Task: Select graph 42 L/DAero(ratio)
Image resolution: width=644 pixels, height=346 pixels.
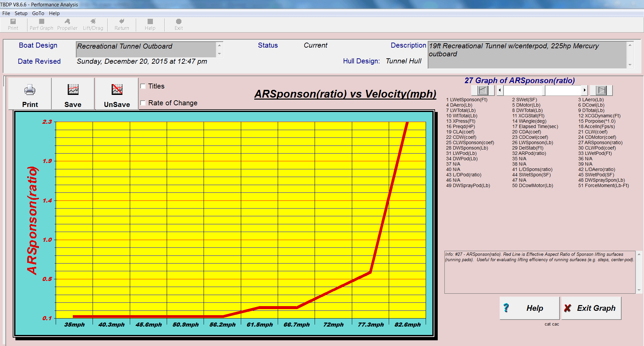Action: click(596, 169)
